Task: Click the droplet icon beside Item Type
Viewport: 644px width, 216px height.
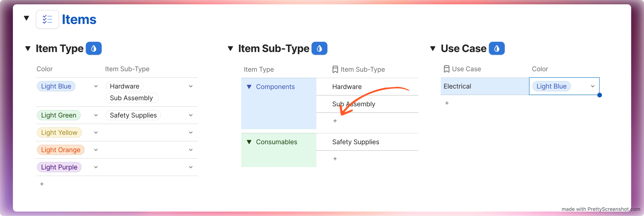Action: tap(94, 48)
